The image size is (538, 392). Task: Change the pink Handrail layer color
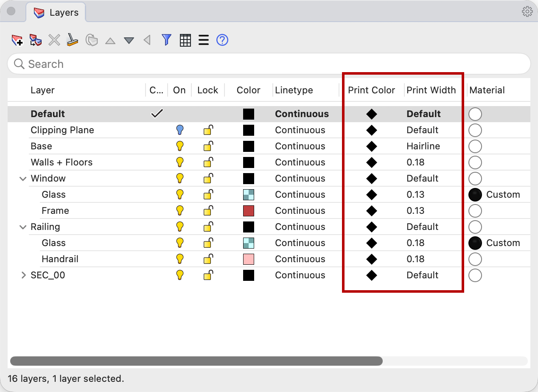coord(249,259)
